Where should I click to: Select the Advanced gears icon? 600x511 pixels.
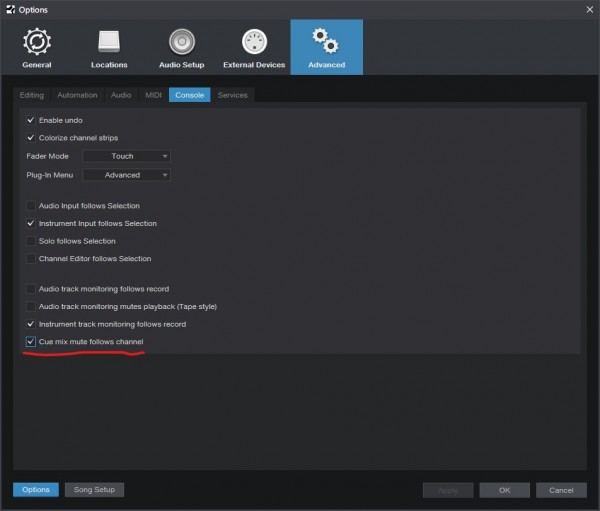click(326, 41)
